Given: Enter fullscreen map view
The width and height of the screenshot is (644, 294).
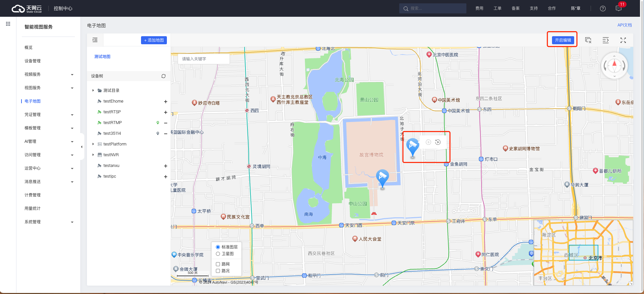Looking at the screenshot, I should coord(623,40).
